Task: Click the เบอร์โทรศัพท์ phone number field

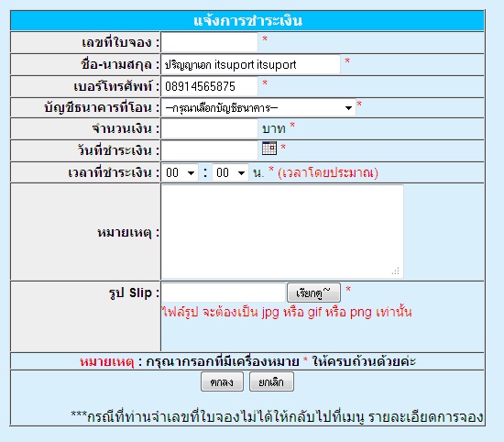Action: point(209,86)
